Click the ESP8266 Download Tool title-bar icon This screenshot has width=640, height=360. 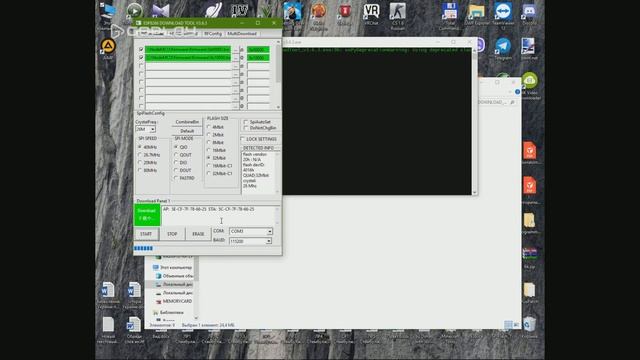click(x=139, y=23)
